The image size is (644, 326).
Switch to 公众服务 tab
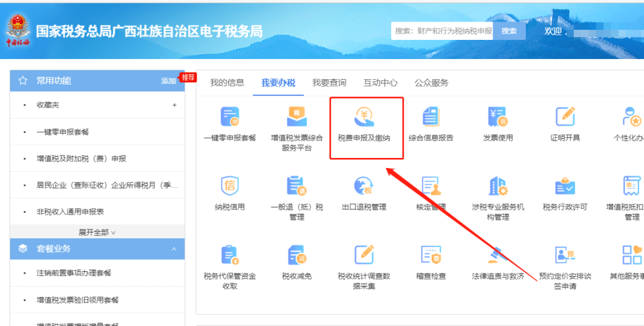click(431, 83)
